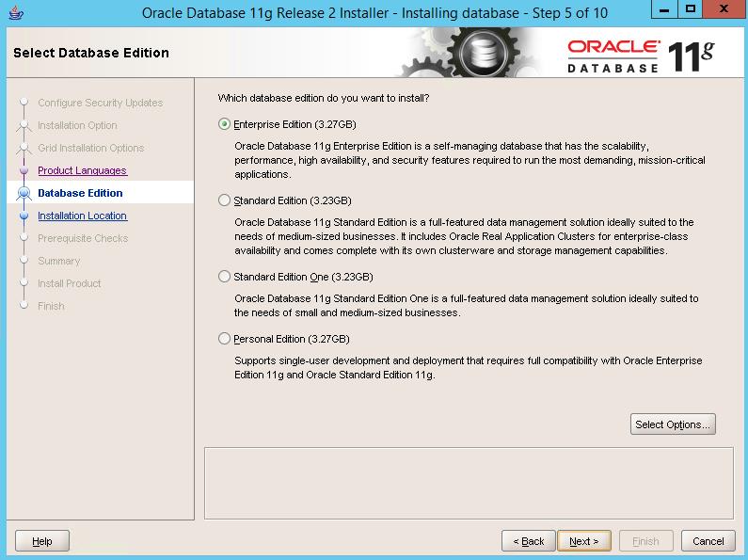Viewport: 748px width, 560px height.
Task: Jump to Installation Location step
Action: click(x=82, y=216)
